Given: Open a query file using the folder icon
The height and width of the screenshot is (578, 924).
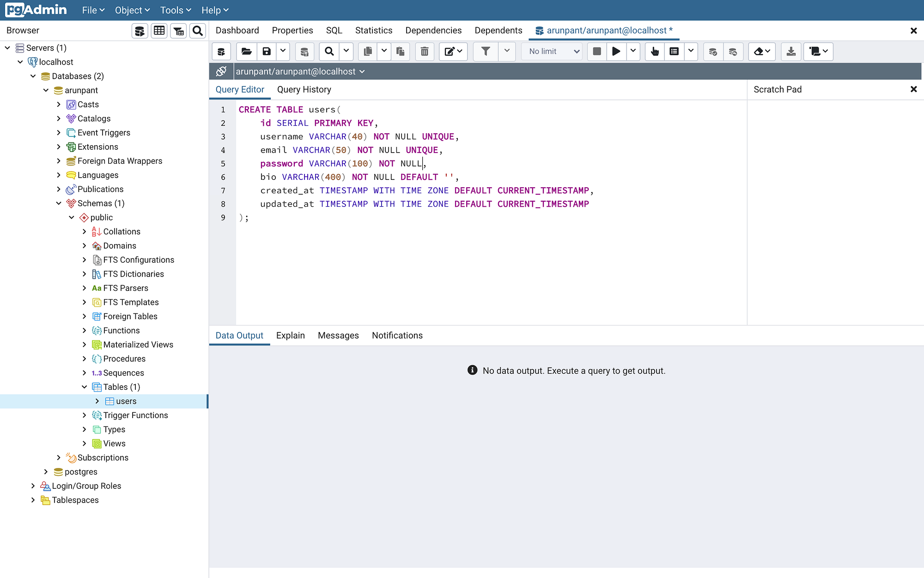Looking at the screenshot, I should [246, 51].
